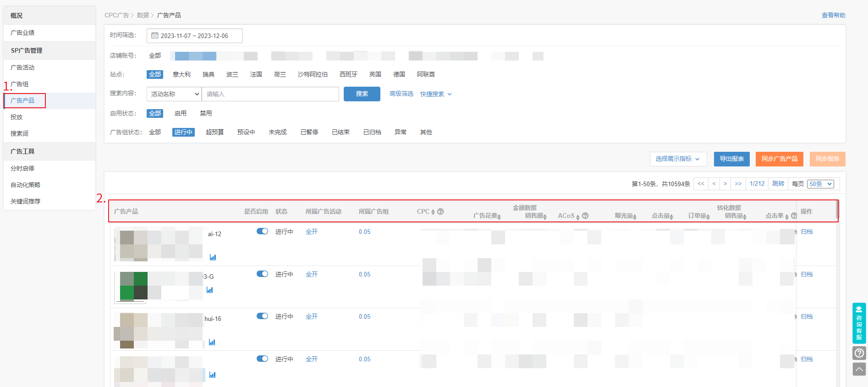Click the blue 搜索 button

coord(362,94)
